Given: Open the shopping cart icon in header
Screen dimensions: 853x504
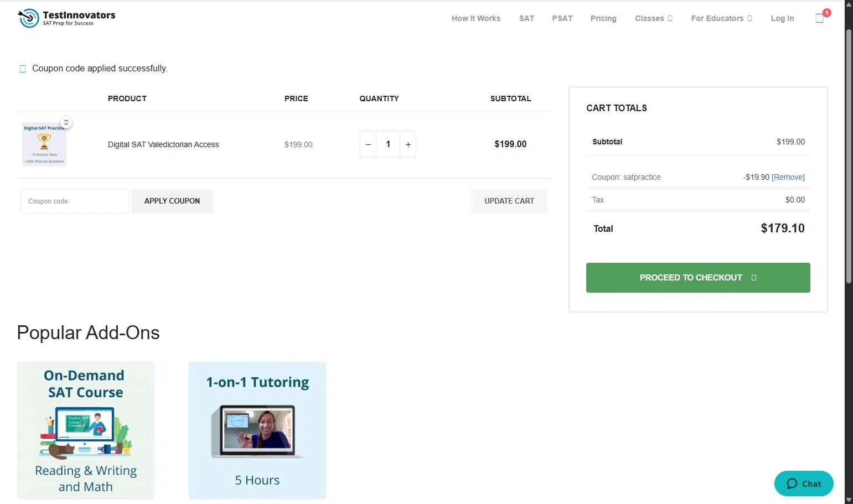Looking at the screenshot, I should coord(820,18).
